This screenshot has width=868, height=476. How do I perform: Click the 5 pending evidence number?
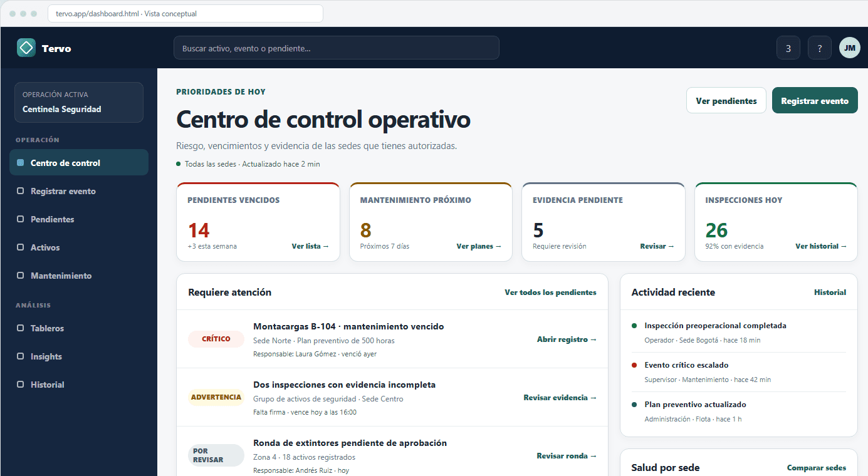point(538,230)
